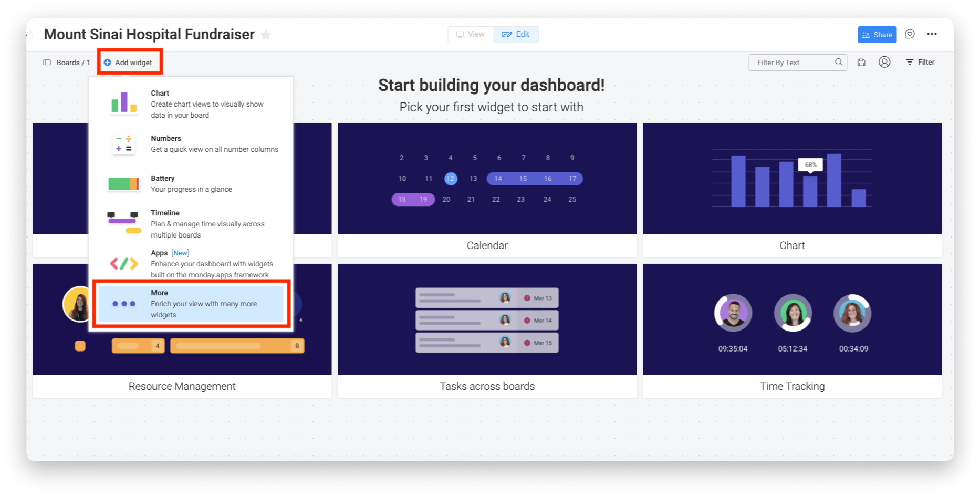Click the Chart widget bar icon in menu
Viewport: 980px width, 495px height.
pos(124,102)
